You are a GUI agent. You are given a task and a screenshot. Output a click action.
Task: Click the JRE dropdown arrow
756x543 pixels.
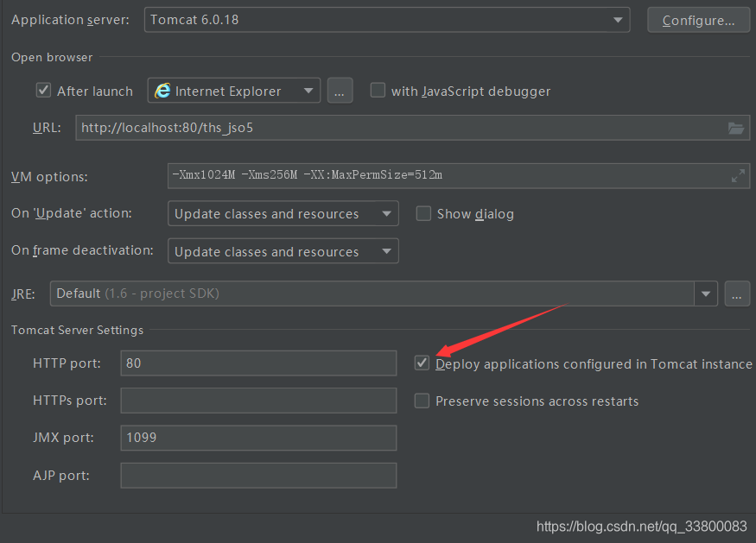pyautogui.click(x=706, y=294)
